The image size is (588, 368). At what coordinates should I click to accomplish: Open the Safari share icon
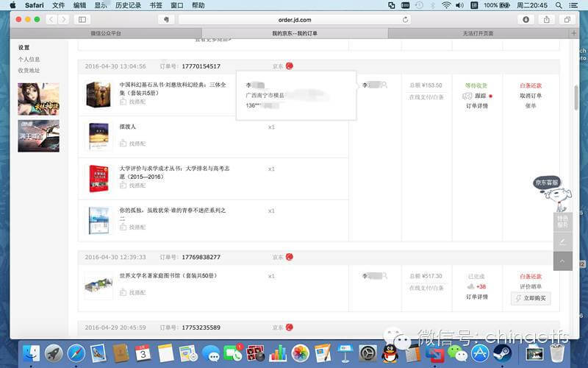tap(546, 19)
